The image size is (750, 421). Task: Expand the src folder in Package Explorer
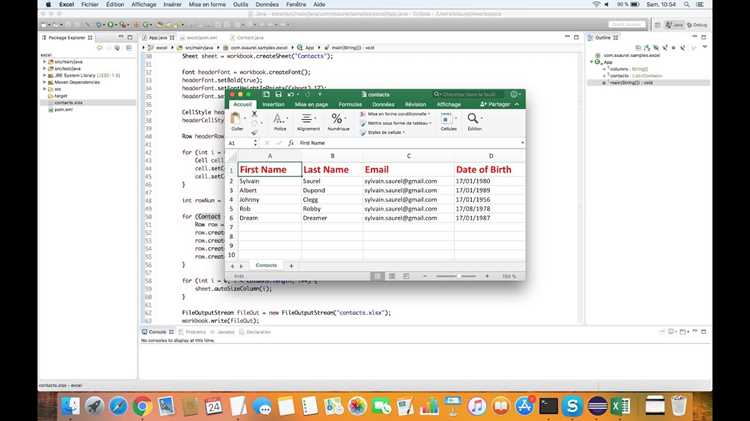(45, 89)
